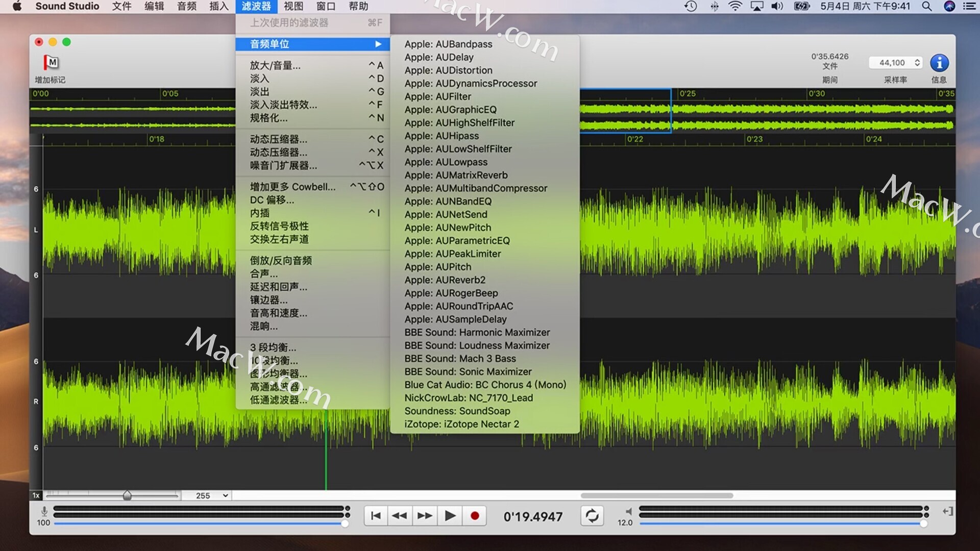The width and height of the screenshot is (980, 551).
Task: Click the fast forward button
Action: [425, 516]
